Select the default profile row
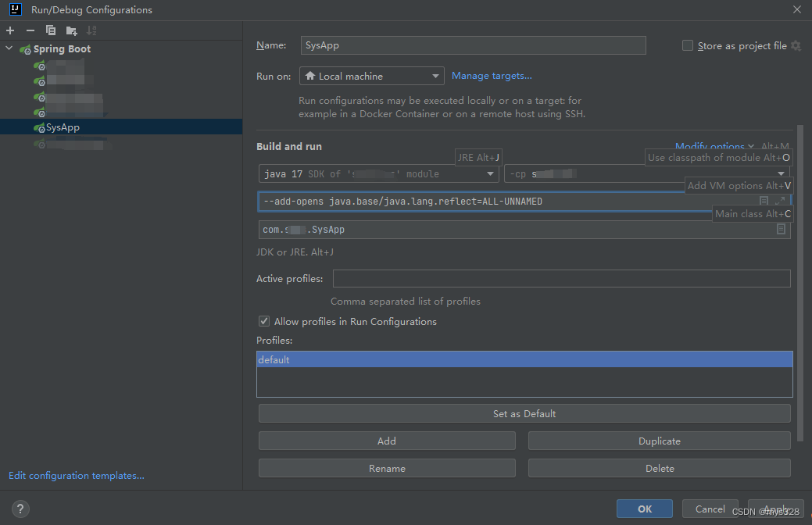This screenshot has height=525, width=812. point(524,359)
